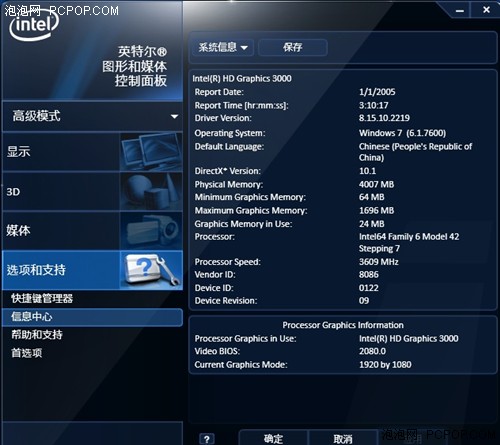Click the Intel logo
This screenshot has height=445, width=500.
34,26
